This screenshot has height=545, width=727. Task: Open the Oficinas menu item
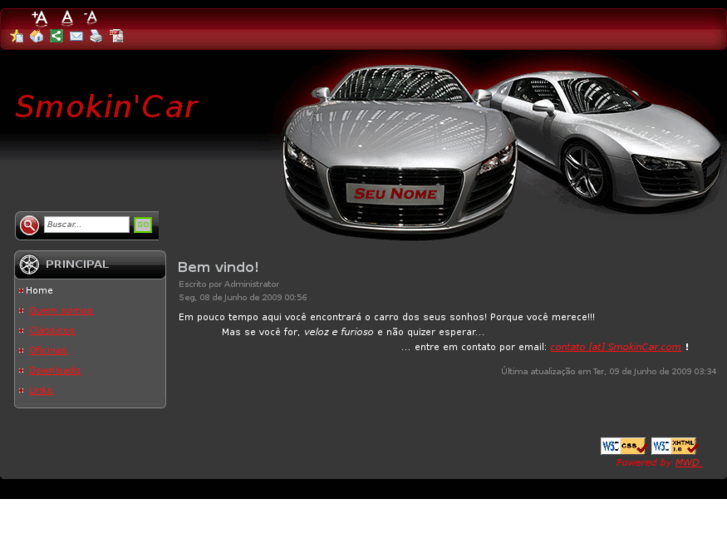48,351
